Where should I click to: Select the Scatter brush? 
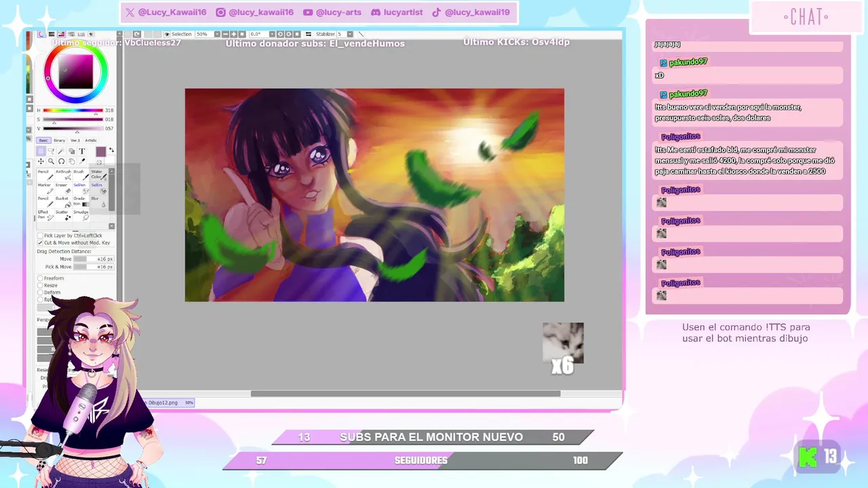click(x=63, y=216)
